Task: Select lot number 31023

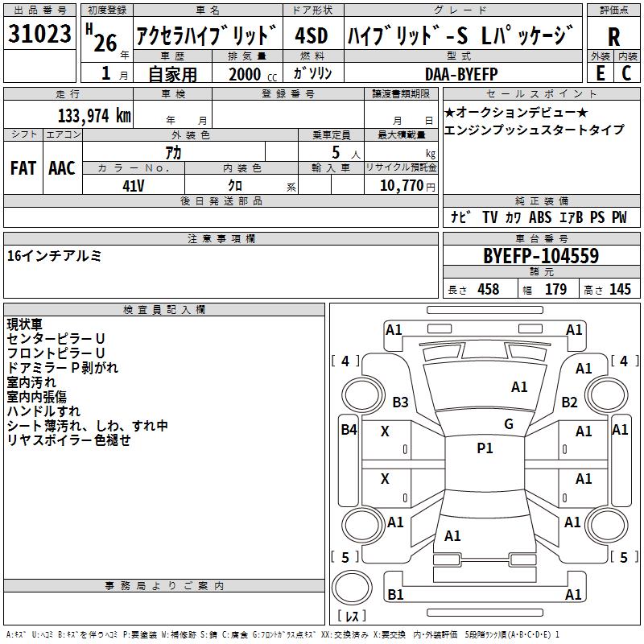Action: (39, 33)
